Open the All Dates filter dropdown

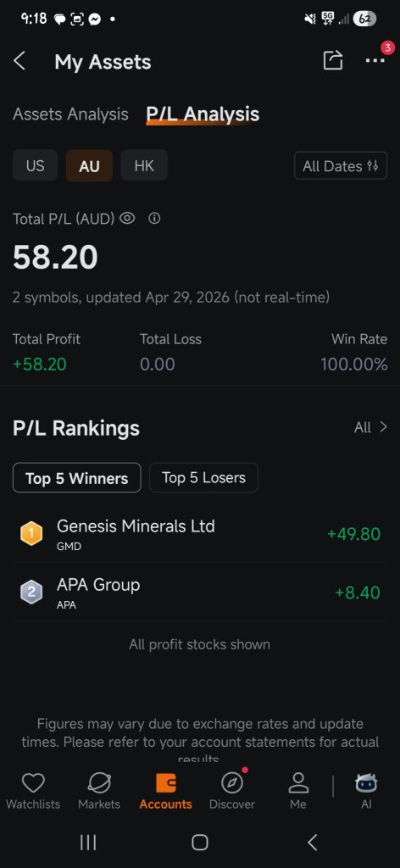click(340, 166)
